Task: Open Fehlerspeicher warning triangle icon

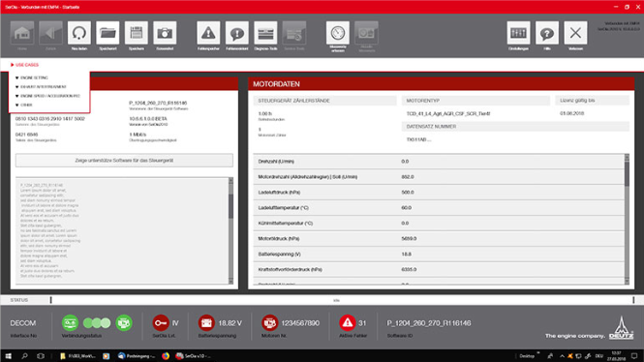Action: pos(208,33)
